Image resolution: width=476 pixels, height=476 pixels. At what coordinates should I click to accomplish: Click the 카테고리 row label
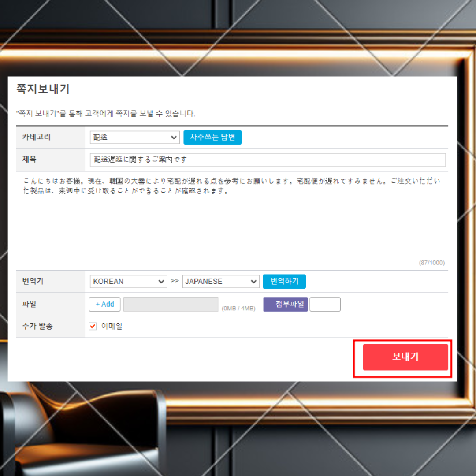click(x=36, y=137)
